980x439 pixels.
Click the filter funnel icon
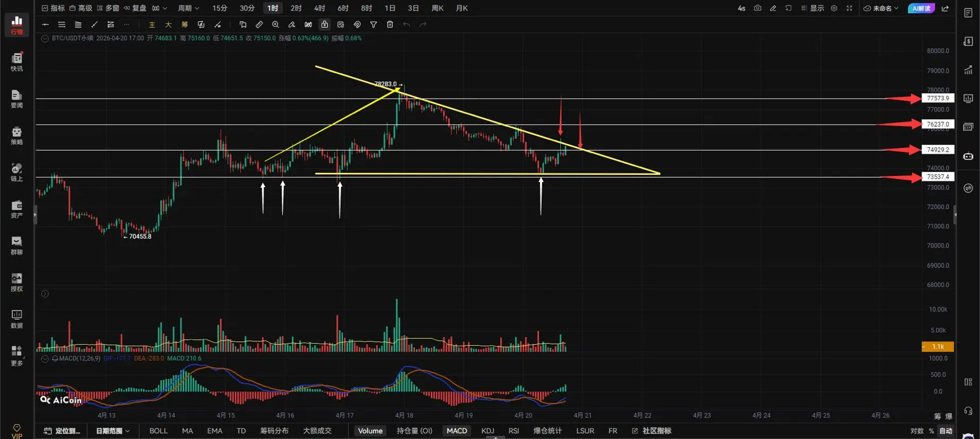click(x=374, y=24)
